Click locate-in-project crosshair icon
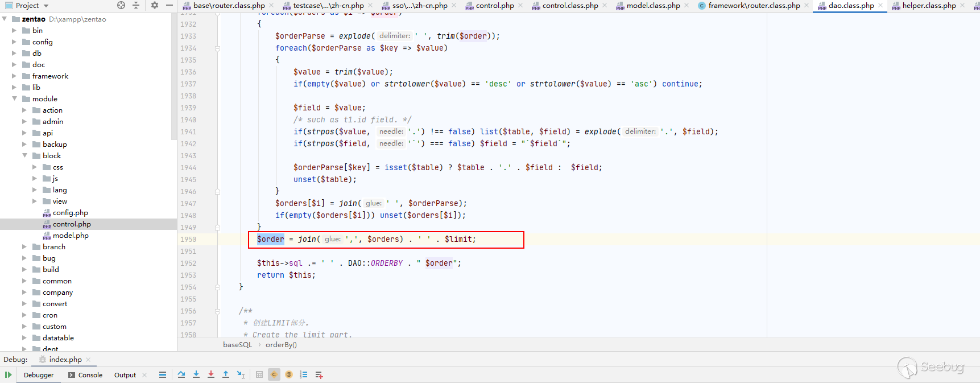The width and height of the screenshot is (980, 383). tap(121, 5)
